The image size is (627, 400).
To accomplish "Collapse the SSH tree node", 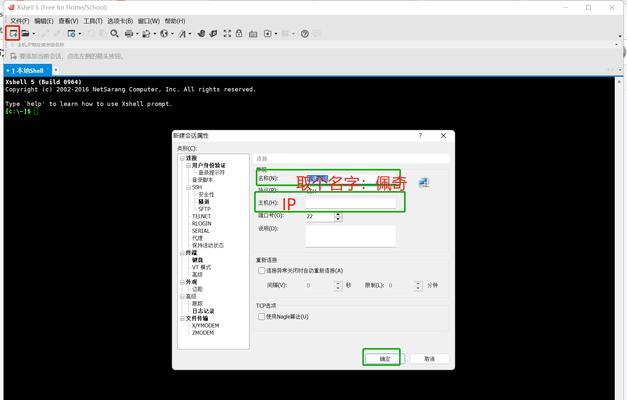I will coord(188,187).
